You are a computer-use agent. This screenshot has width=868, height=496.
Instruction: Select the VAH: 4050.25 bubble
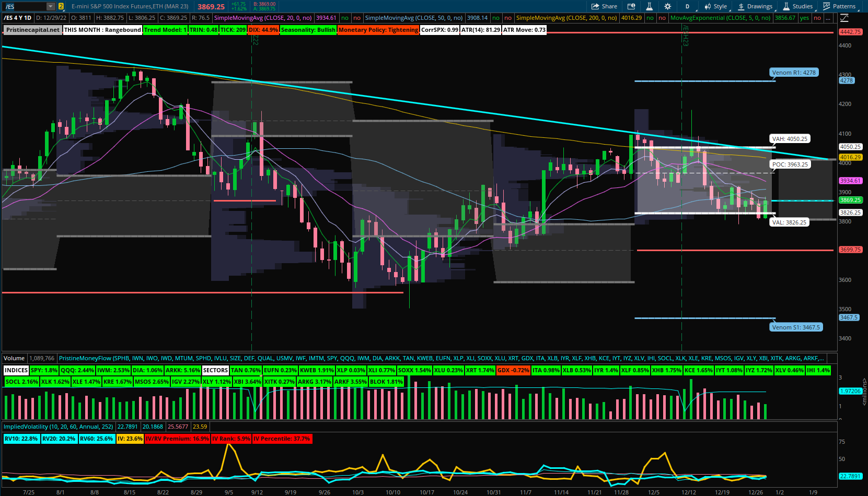[790, 139]
